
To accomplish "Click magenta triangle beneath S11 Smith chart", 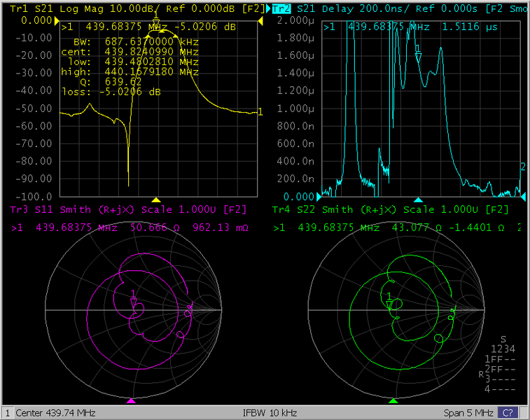I will 132,401.
